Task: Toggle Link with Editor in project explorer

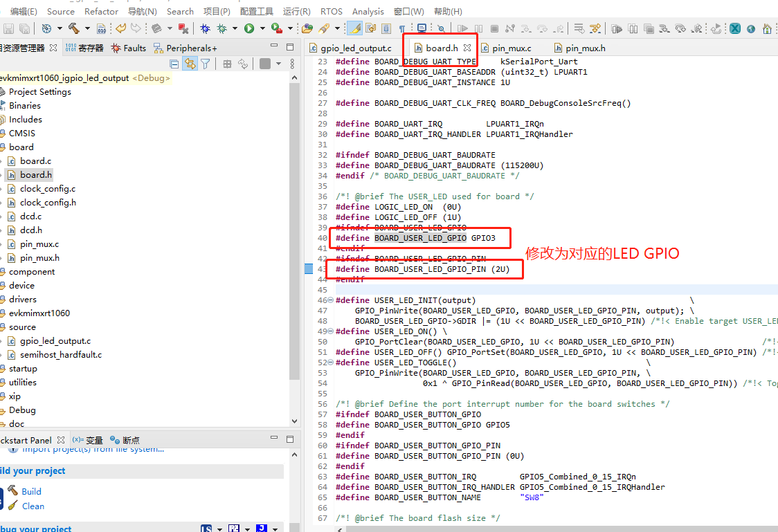Action: pos(190,64)
